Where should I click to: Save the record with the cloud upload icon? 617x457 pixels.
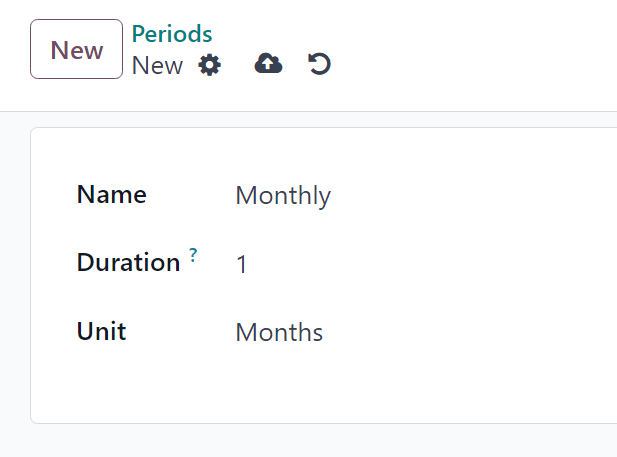[x=268, y=65]
